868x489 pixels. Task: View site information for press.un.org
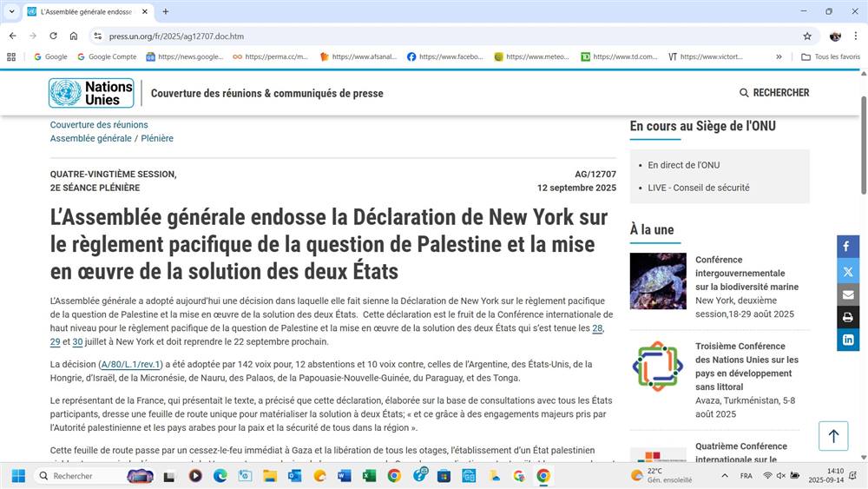click(x=98, y=36)
